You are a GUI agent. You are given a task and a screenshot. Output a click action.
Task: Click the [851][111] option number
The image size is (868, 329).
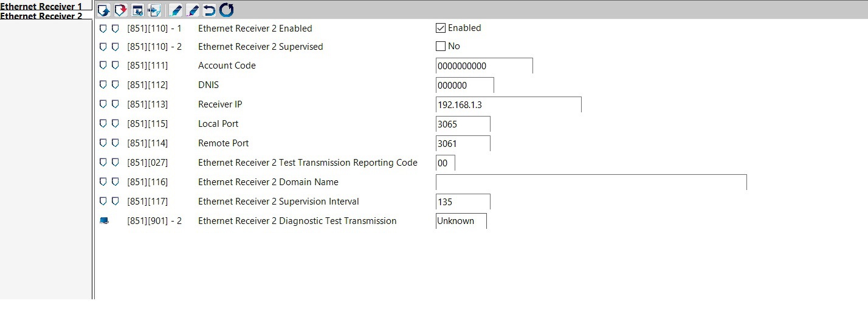148,66
